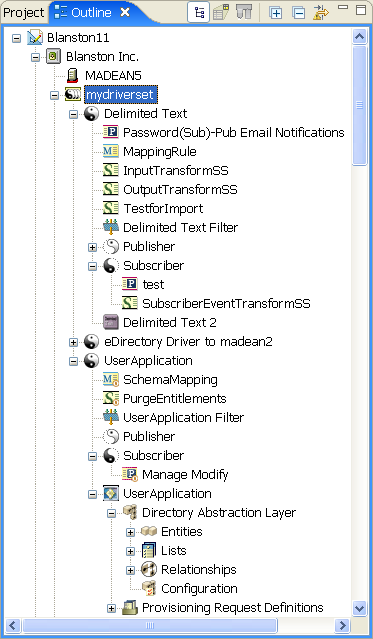Screen dimensions: 373x639
Task: Select the Delimited Text 2 item
Action: (170, 323)
